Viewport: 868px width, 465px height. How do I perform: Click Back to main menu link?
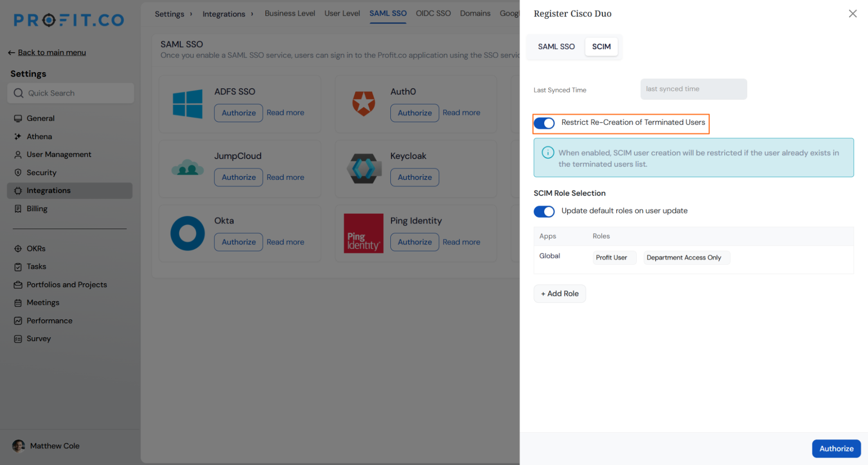point(52,53)
